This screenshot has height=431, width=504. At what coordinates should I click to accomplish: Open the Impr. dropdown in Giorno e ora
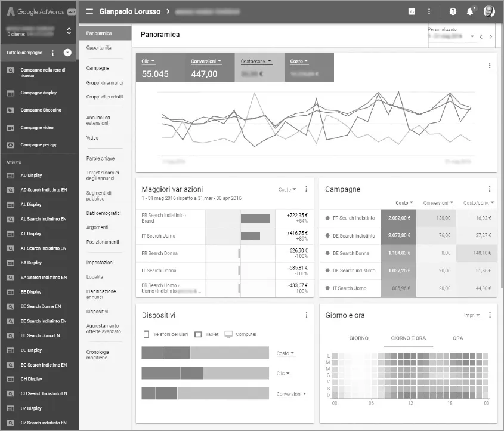click(x=472, y=315)
